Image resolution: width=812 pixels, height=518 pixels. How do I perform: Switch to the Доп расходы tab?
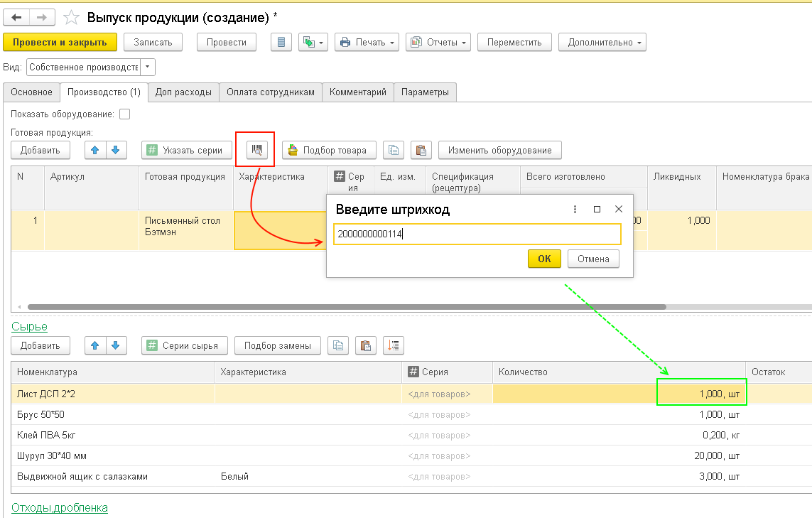tap(183, 92)
